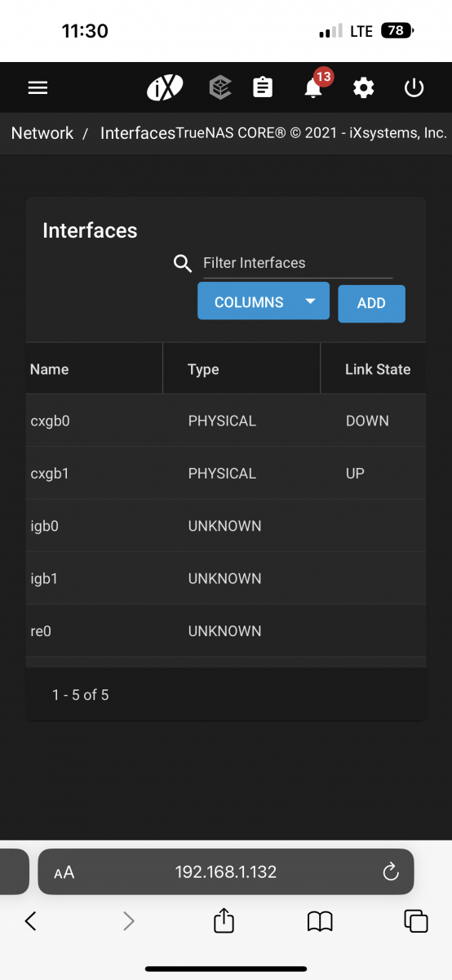
Task: Select the cxgb1 interface row
Action: point(226,473)
